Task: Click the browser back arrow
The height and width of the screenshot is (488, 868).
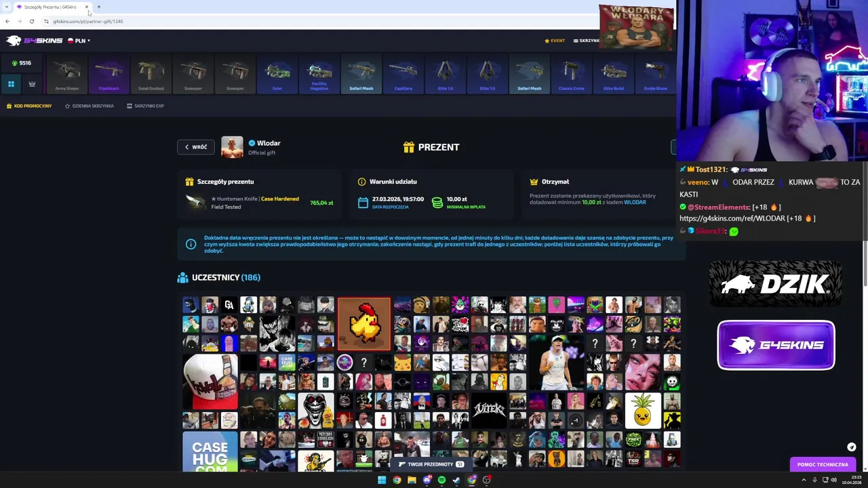Action: (7, 21)
